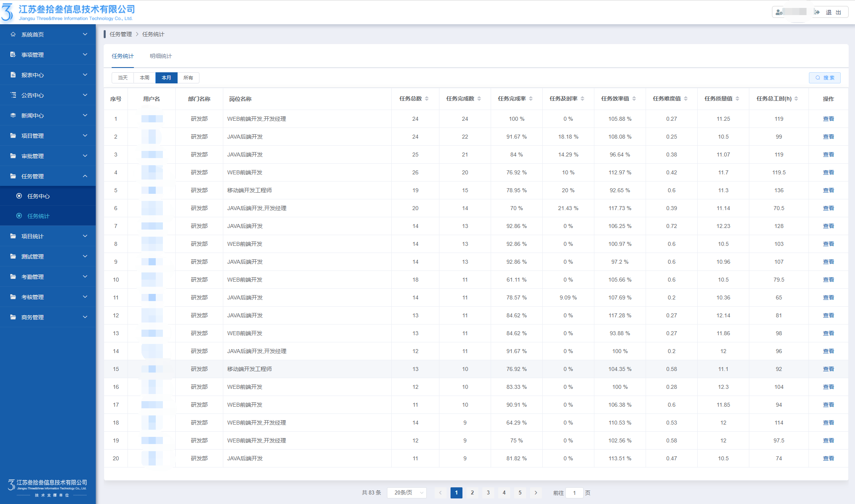Select the 所有 time filter
855x504 pixels.
pos(188,78)
